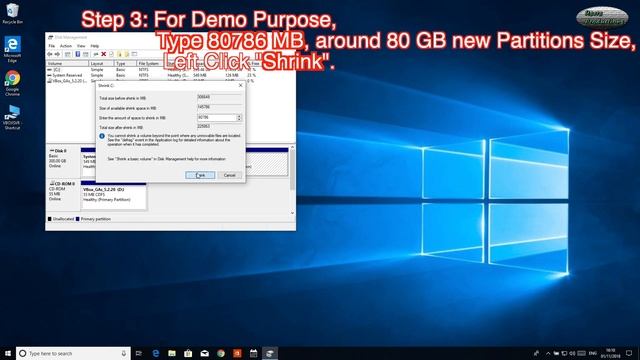Click the scroll up arrow in disk pane

point(292,148)
